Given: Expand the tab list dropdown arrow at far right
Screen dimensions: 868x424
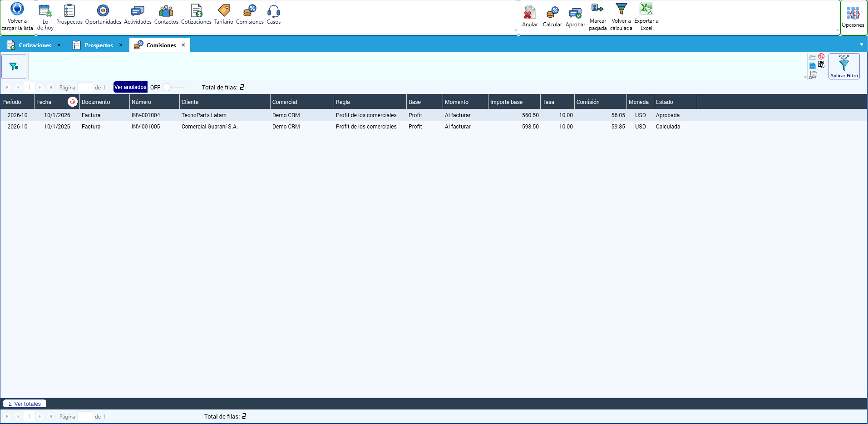Looking at the screenshot, I should 862,44.
